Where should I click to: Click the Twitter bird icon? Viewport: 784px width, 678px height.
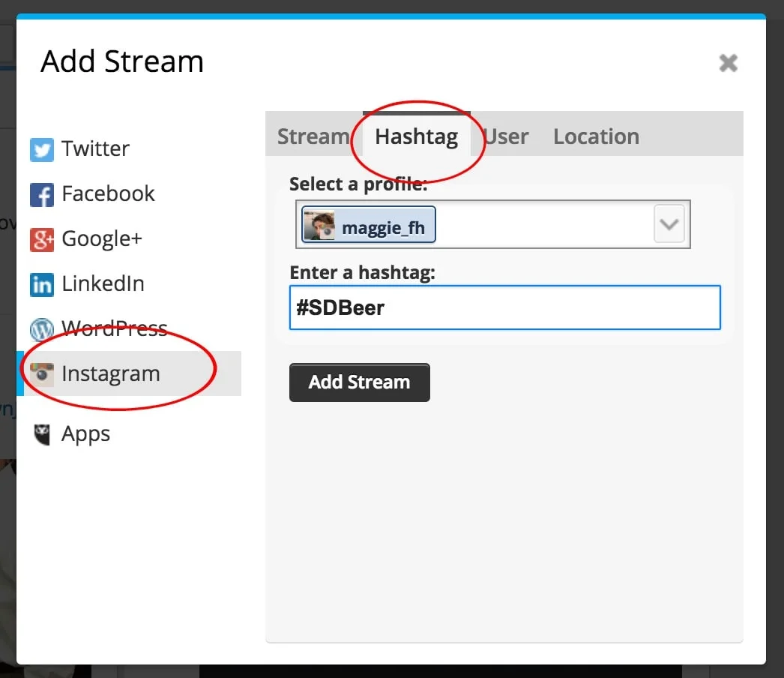point(42,149)
